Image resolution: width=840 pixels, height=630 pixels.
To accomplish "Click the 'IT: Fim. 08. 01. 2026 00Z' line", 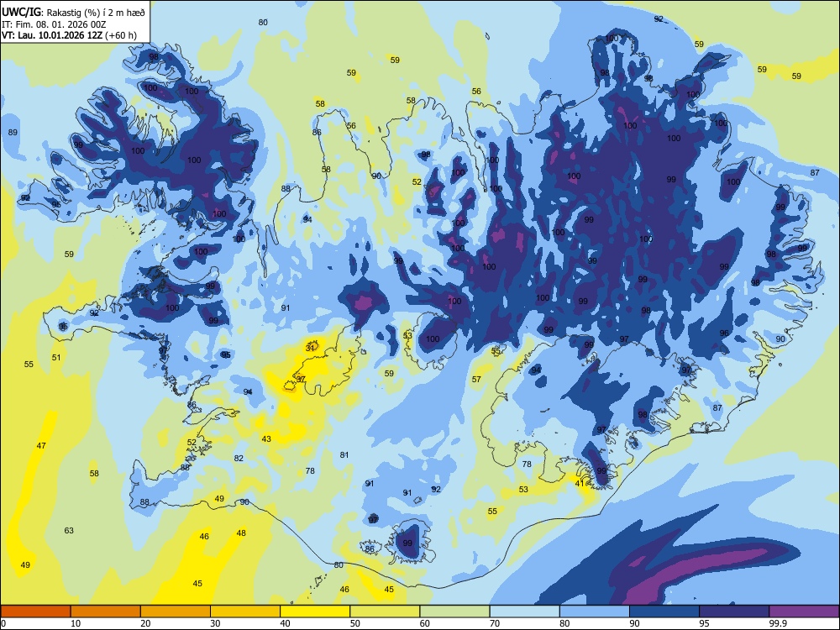I will pyautogui.click(x=54, y=24).
